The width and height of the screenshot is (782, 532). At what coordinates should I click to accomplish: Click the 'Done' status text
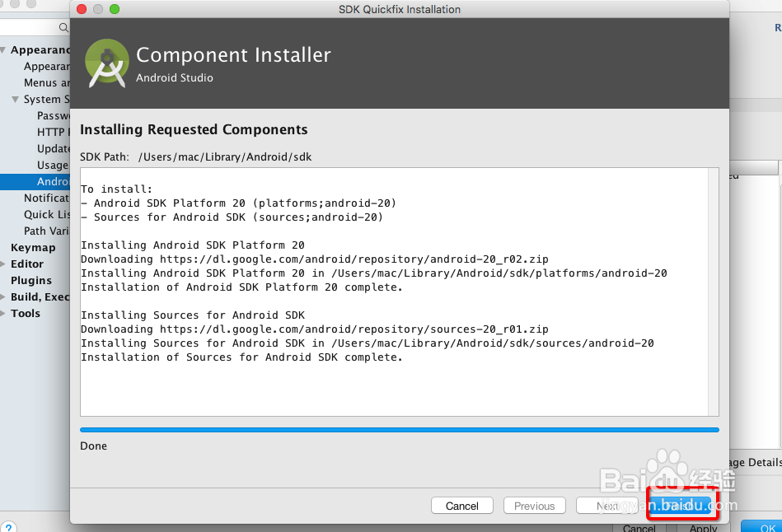coord(93,446)
